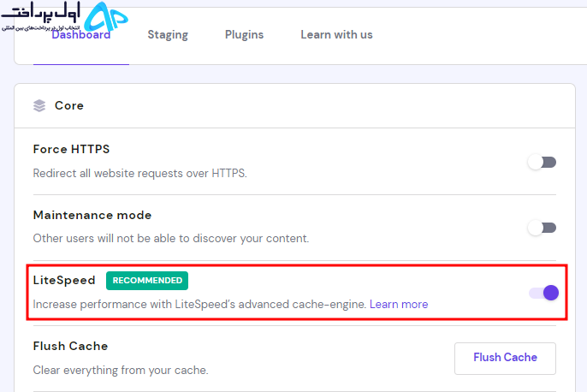This screenshot has height=392, width=587.
Task: Open the Dashboard tab
Action: pos(80,35)
